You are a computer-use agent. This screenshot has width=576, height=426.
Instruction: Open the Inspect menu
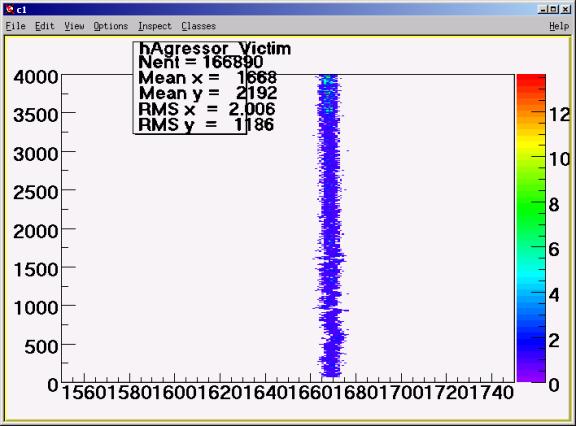(155, 26)
